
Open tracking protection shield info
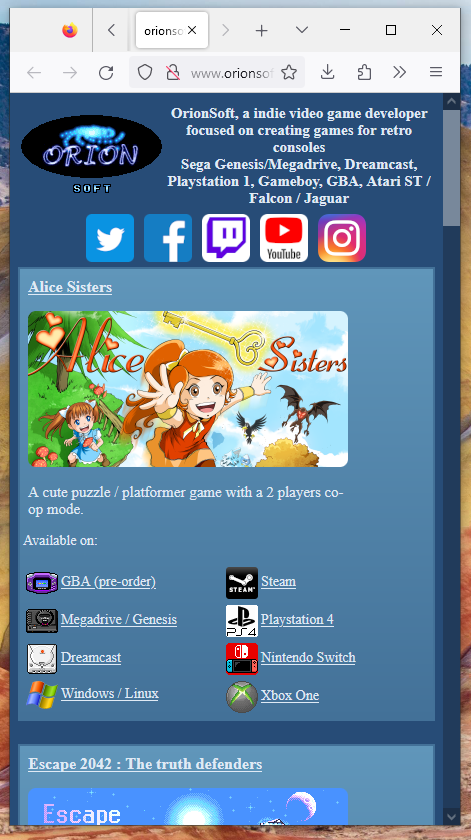145,72
